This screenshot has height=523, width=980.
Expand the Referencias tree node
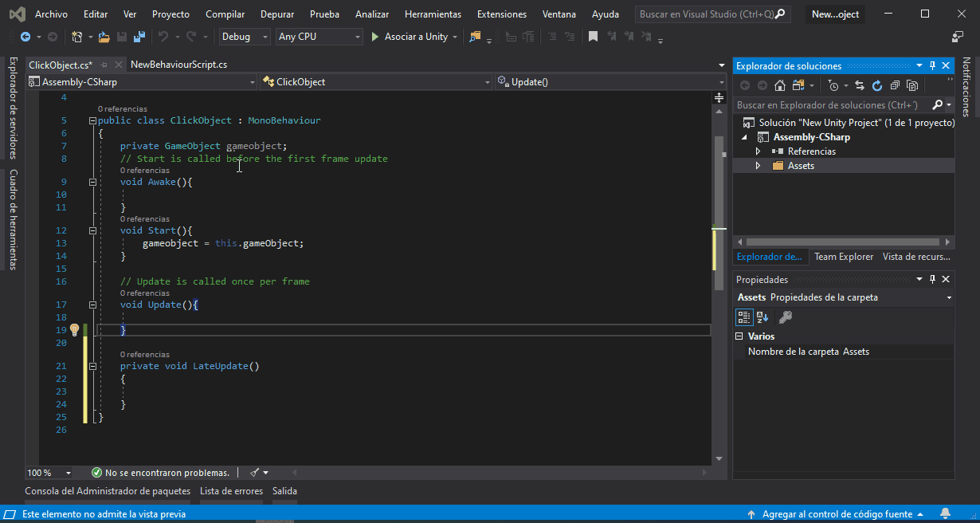coord(759,151)
